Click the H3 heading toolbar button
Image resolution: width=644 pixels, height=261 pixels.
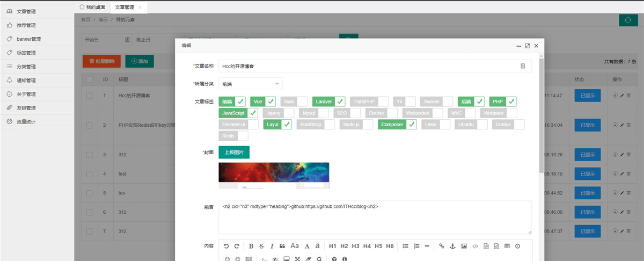355,246
